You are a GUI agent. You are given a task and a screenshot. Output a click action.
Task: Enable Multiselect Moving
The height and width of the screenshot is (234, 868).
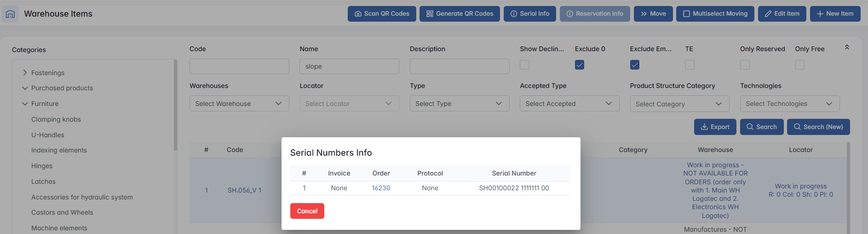point(715,14)
